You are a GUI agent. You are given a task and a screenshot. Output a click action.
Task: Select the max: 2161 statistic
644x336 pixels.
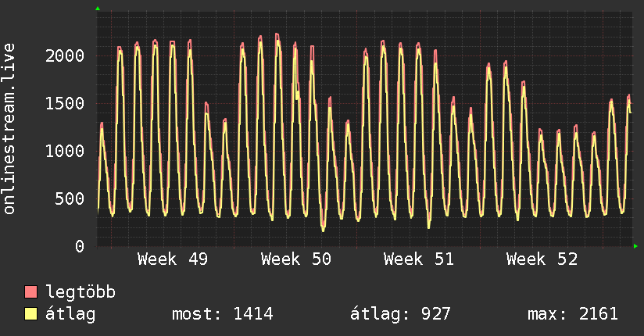coord(573,314)
